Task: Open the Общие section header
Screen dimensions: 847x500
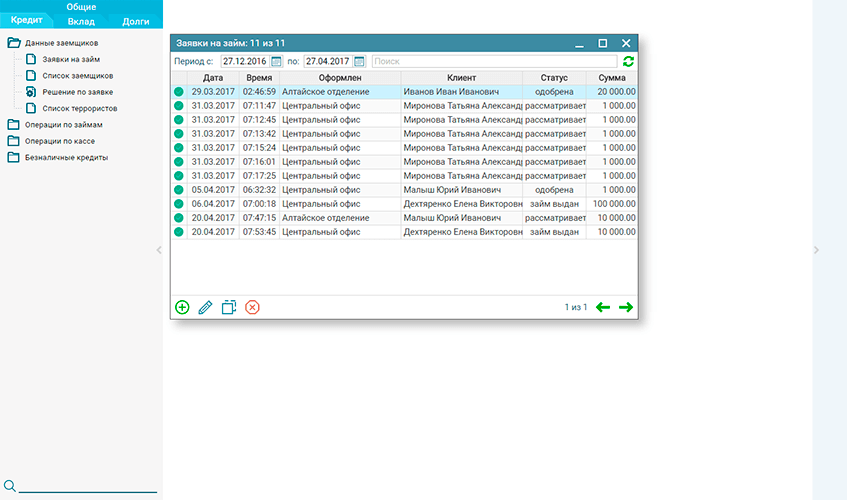Action: 81,7
